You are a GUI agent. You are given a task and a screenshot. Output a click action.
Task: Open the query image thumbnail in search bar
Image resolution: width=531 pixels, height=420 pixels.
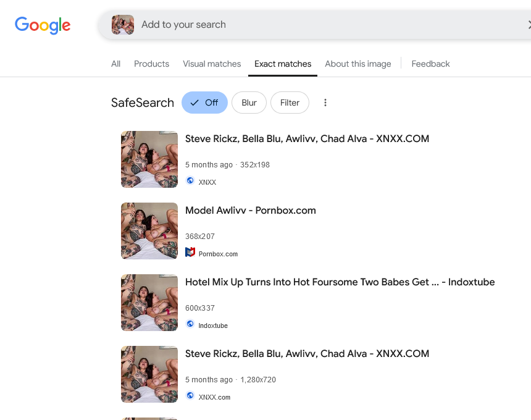coord(123,24)
